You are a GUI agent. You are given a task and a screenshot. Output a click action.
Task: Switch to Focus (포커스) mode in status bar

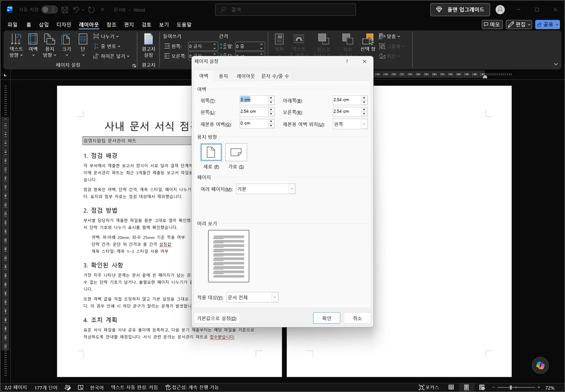click(429, 387)
